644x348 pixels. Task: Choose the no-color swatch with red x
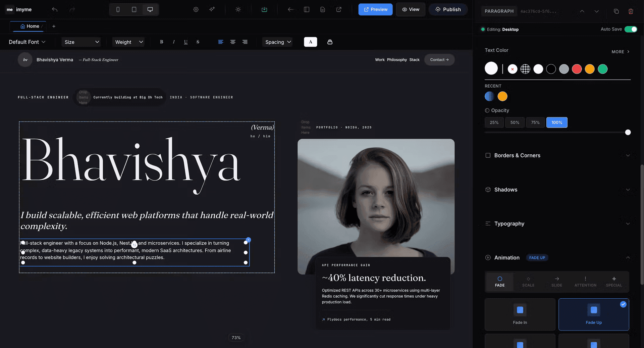[x=512, y=69]
